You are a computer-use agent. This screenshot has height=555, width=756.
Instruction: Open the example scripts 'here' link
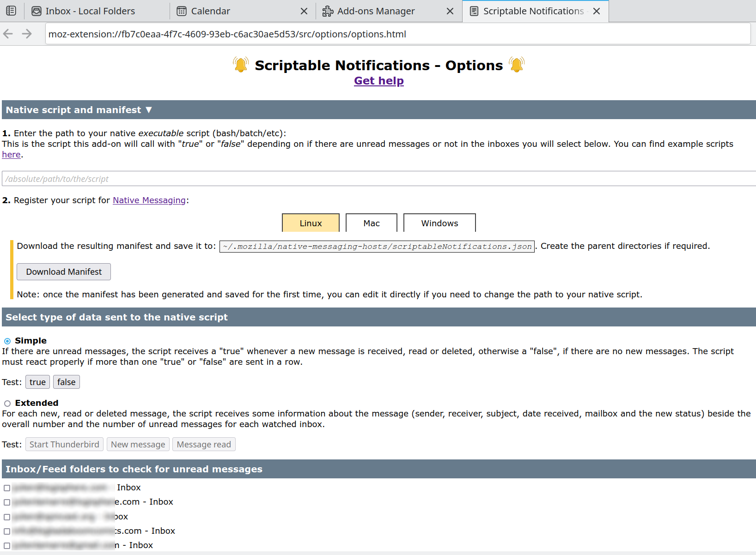(11, 155)
